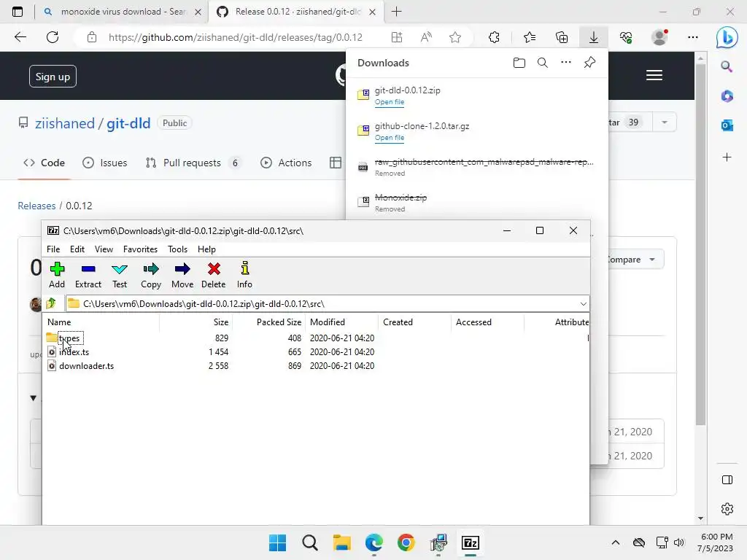Click the GitHub page vertical scrollbar
The width and height of the screenshot is (747, 560).
(700, 245)
